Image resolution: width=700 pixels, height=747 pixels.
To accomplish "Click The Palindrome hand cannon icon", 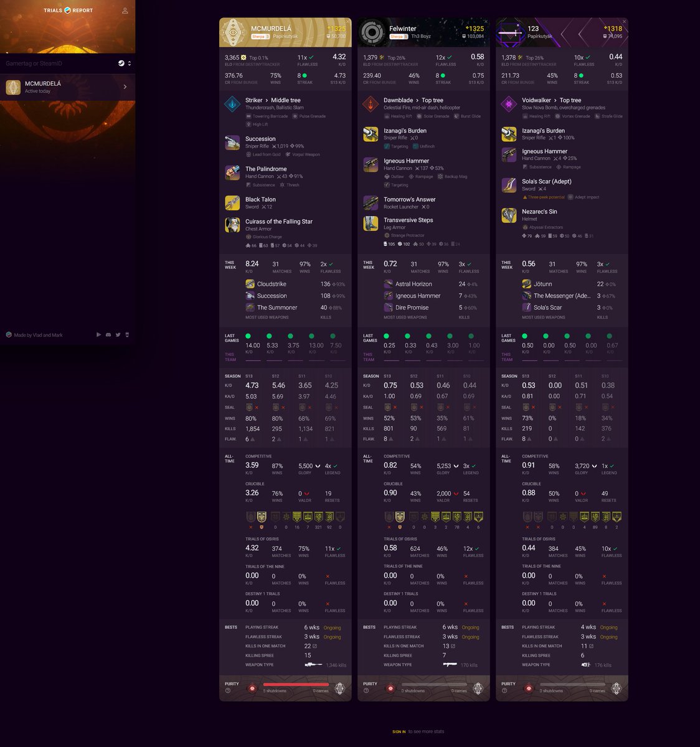I will pyautogui.click(x=232, y=172).
